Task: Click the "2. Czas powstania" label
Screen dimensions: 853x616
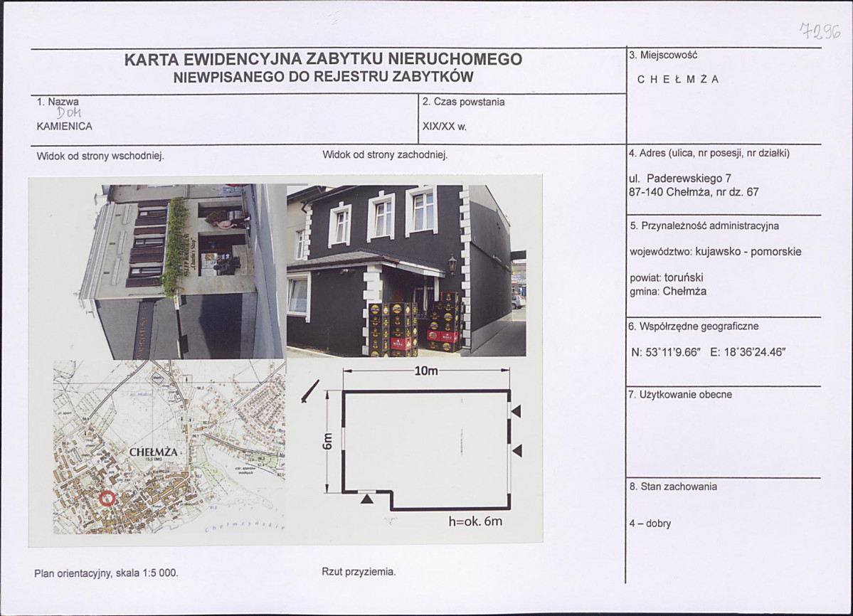Action: [x=463, y=102]
